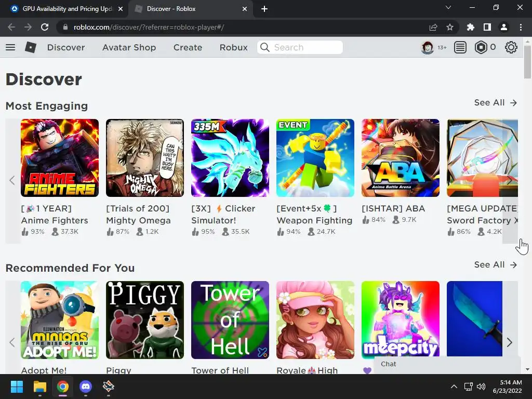Open Create in navbar
The width and height of the screenshot is (532, 399).
click(x=188, y=47)
